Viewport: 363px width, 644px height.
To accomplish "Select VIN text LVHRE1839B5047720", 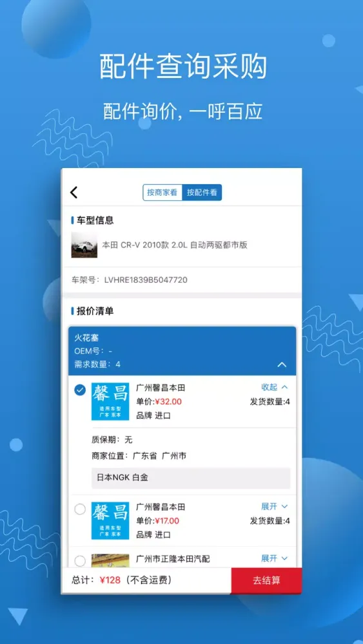I will (x=146, y=280).
